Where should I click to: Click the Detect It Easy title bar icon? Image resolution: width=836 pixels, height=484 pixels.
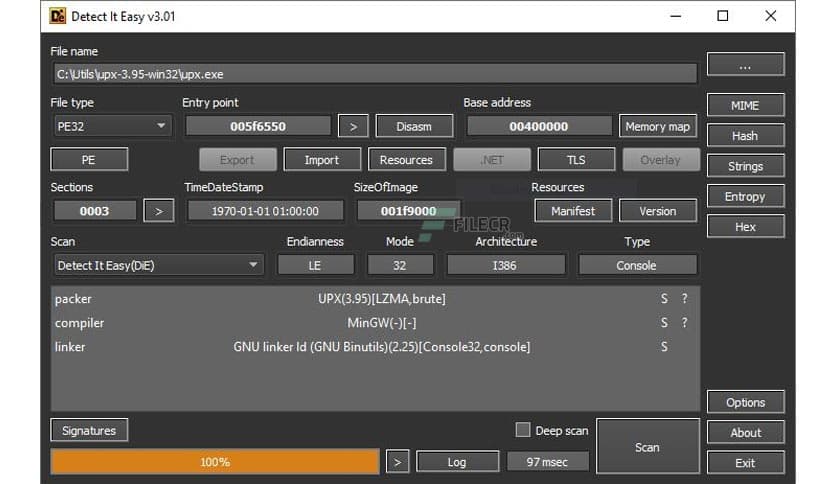57,16
